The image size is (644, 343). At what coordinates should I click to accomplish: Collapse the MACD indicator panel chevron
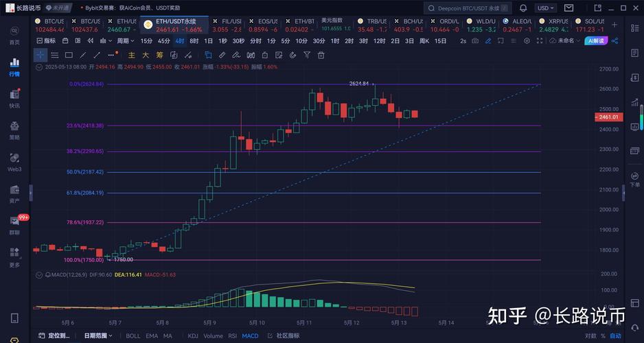(39, 274)
